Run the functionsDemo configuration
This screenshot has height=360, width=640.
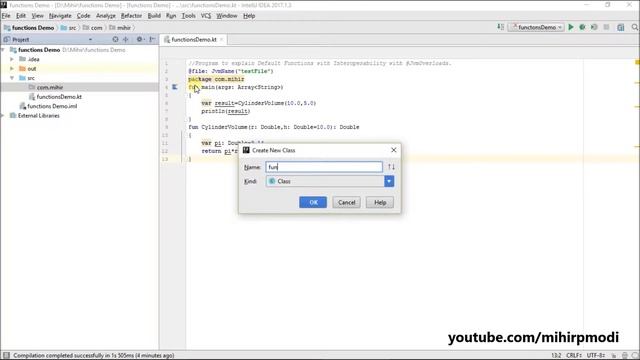coord(571,27)
